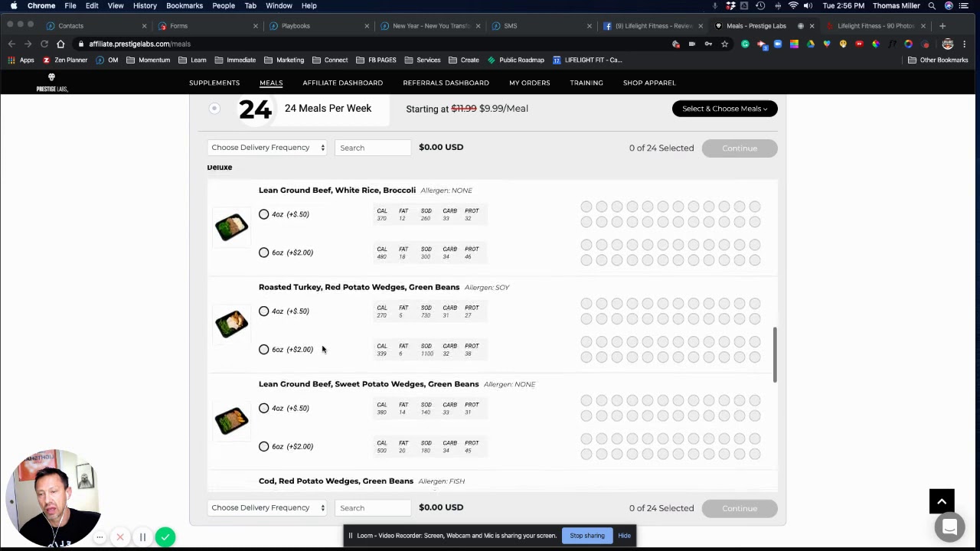Image resolution: width=980 pixels, height=551 pixels.
Task: Bookmark page using star icon
Action: coord(724,44)
